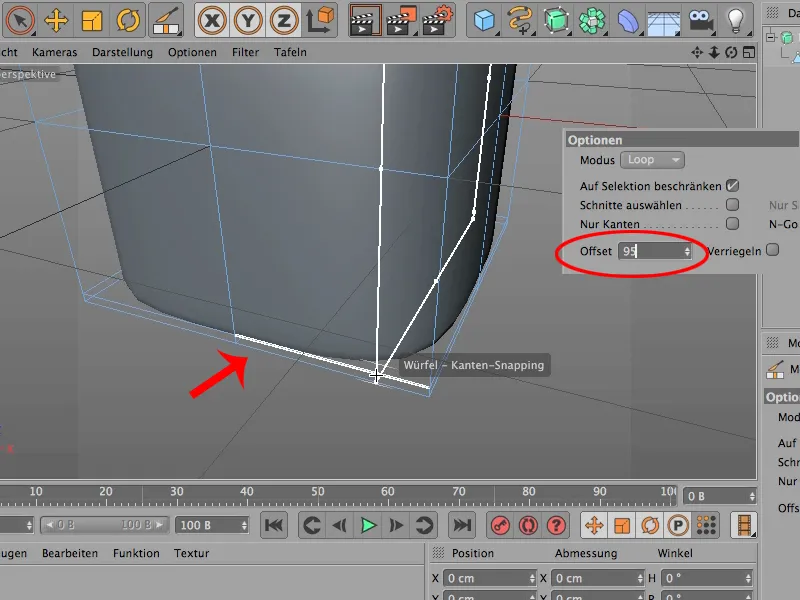
Task: Click the current frame 0 B field
Action: click(719, 496)
